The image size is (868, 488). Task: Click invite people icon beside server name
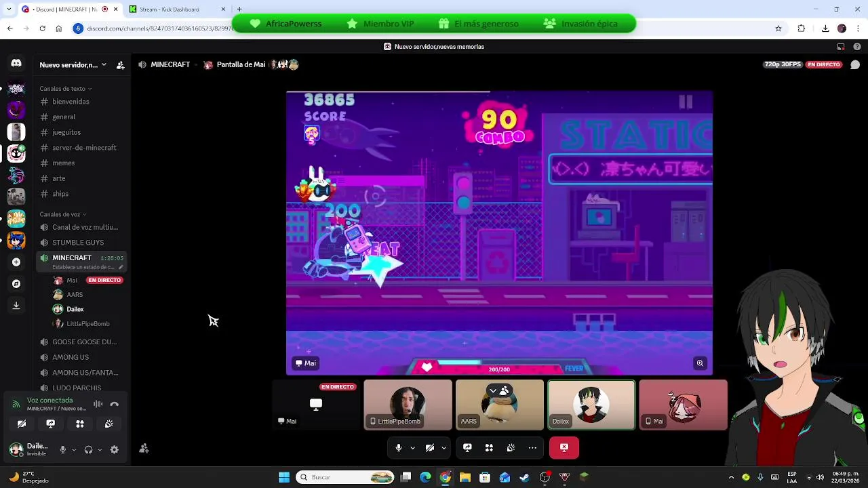coord(120,65)
